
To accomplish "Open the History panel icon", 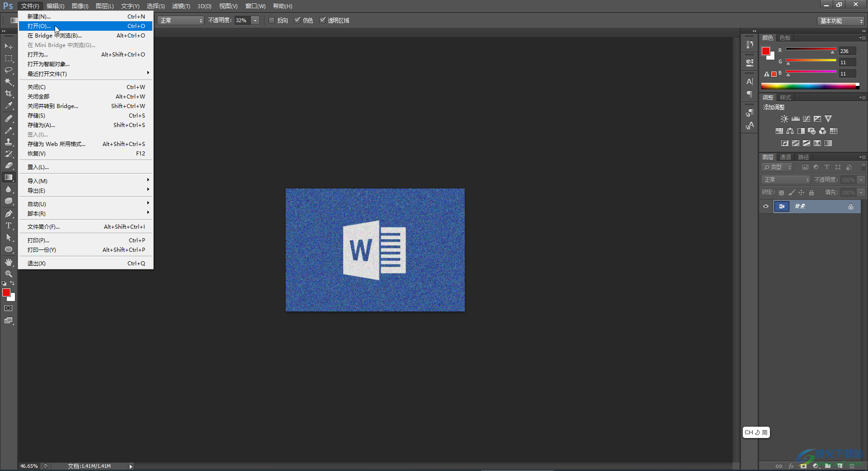I will pyautogui.click(x=750, y=44).
